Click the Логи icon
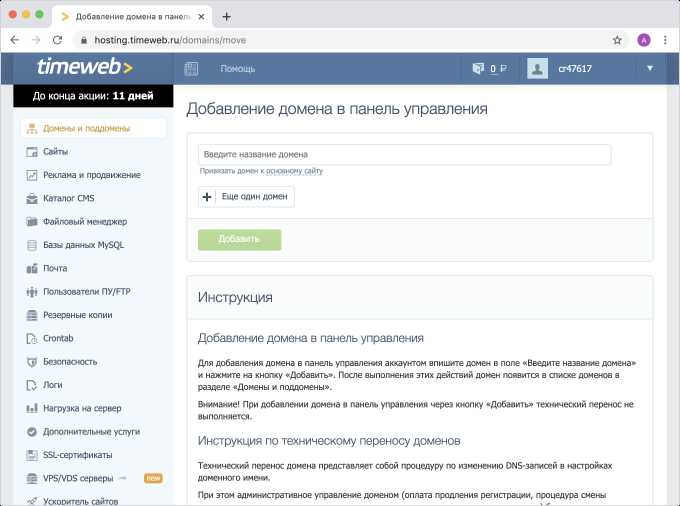680x506 pixels. tap(32, 385)
